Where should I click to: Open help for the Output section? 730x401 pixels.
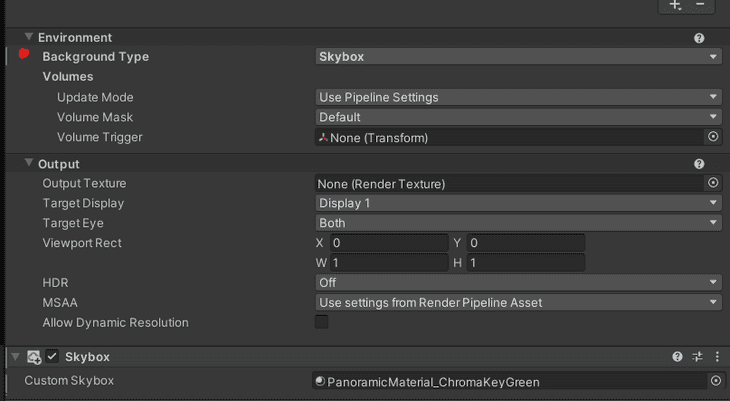(699, 164)
